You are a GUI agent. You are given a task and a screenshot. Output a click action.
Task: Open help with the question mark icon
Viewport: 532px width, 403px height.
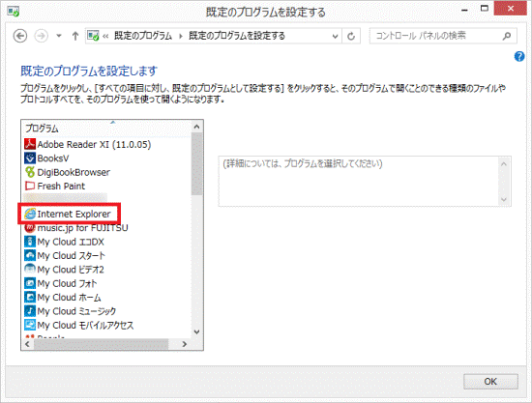pos(519,56)
